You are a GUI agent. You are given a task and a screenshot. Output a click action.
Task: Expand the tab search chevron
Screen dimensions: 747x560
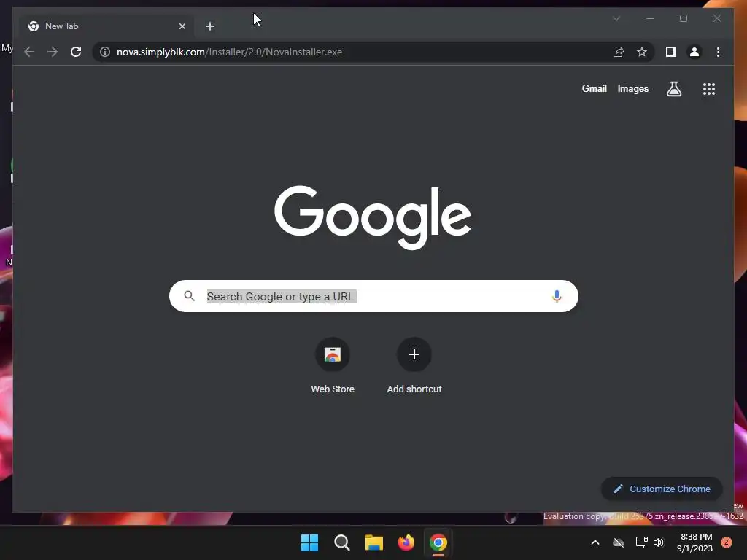[x=616, y=18]
